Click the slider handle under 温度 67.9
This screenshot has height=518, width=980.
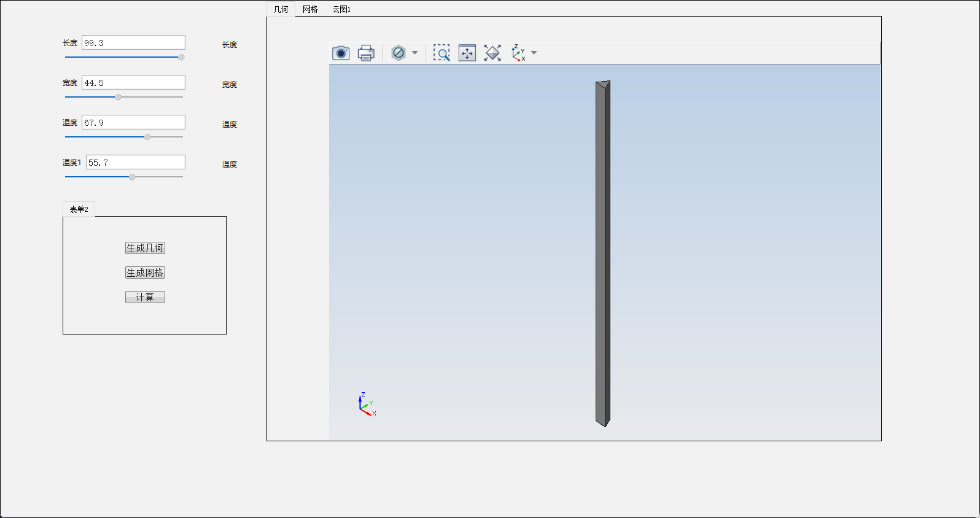(x=147, y=137)
